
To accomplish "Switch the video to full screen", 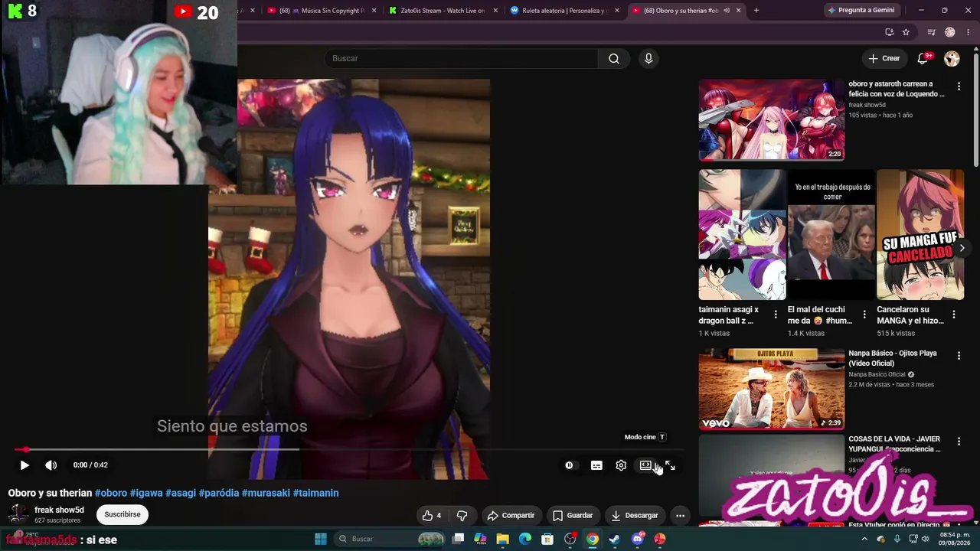I will [670, 465].
